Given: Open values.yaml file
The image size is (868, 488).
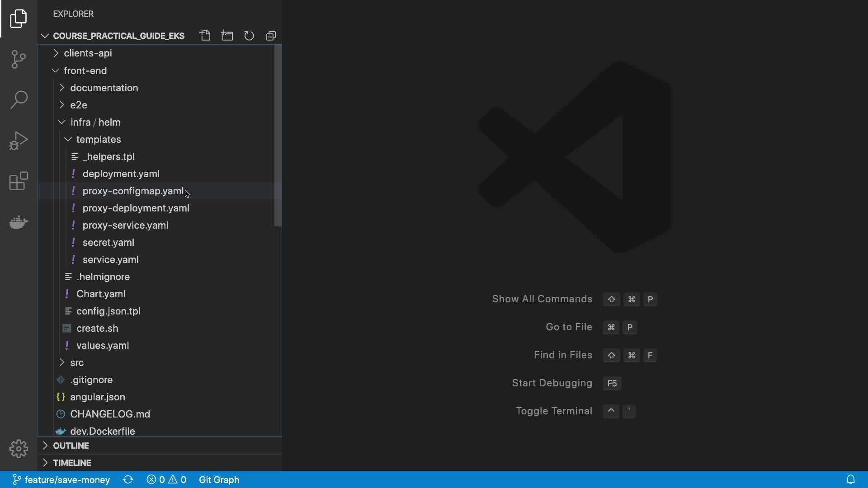Looking at the screenshot, I should click(103, 346).
